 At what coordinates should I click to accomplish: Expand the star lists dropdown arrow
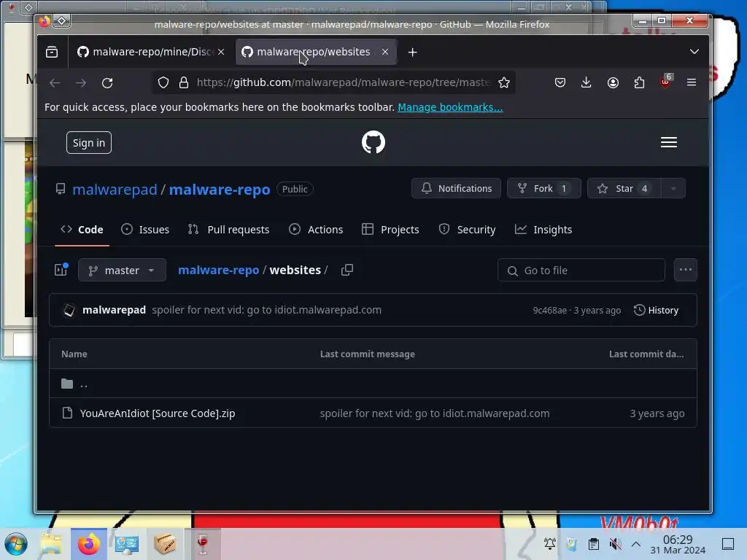673,189
